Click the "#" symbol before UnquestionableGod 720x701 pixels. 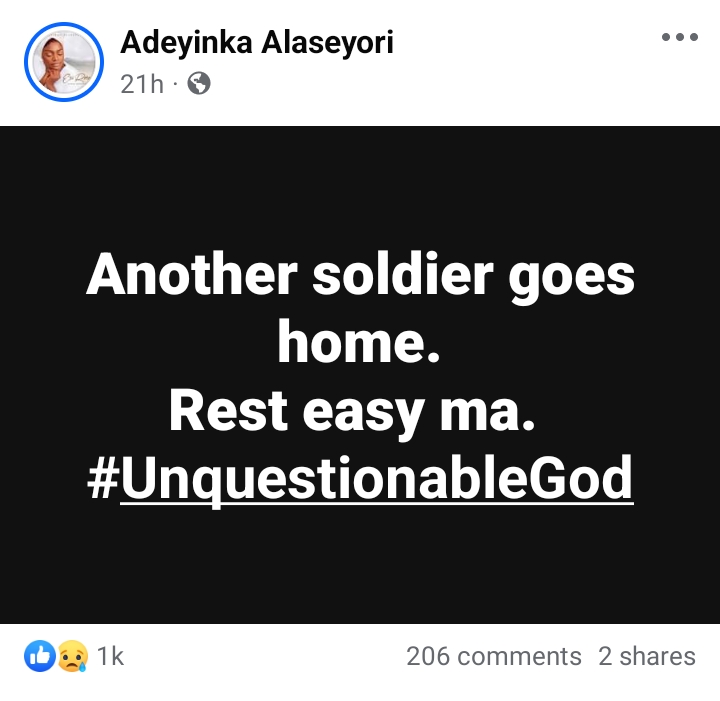(103, 479)
